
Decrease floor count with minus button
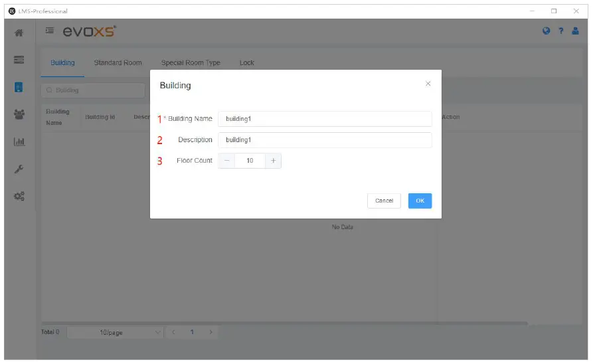click(x=226, y=161)
